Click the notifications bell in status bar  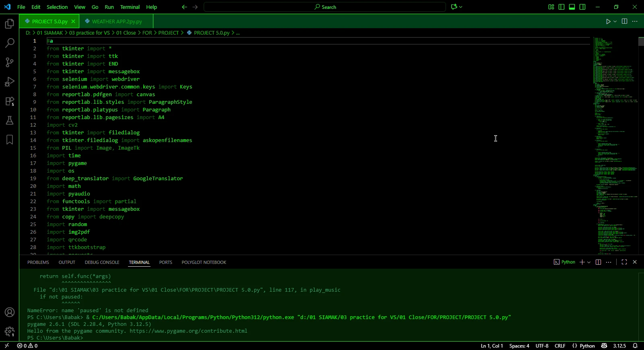coord(635,346)
